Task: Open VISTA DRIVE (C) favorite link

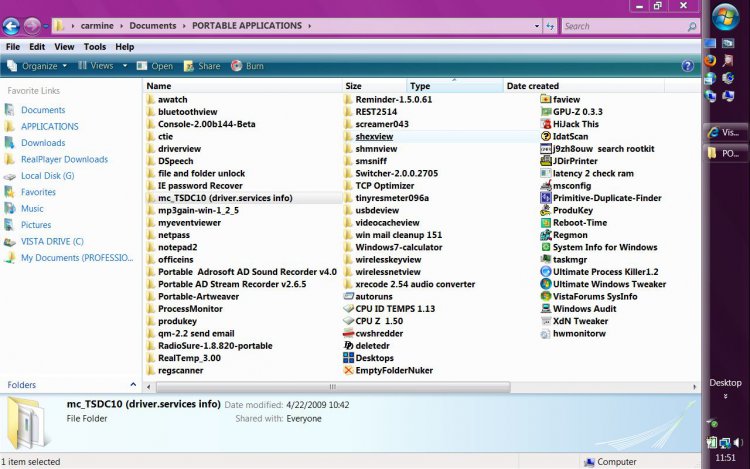Action: click(52, 241)
